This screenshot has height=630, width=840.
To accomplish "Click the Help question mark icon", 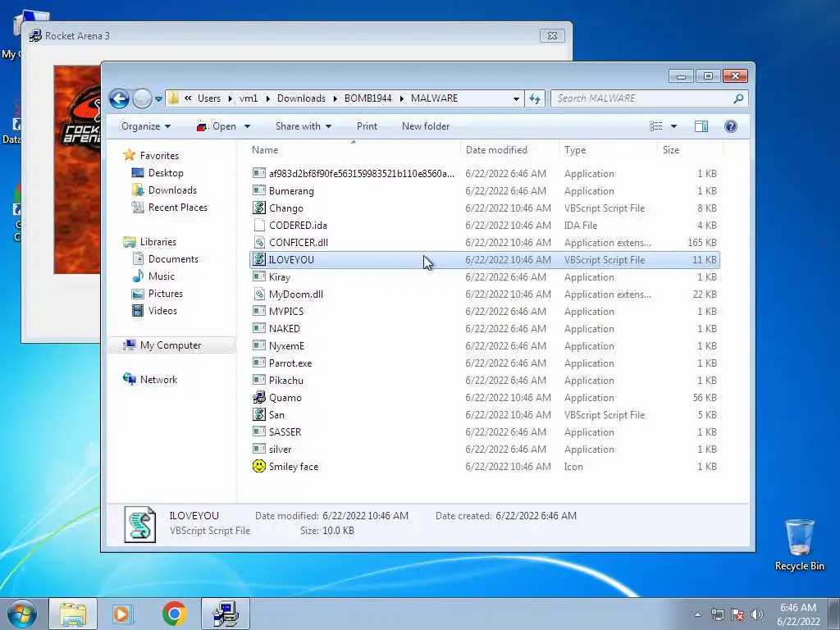I will coord(731,126).
